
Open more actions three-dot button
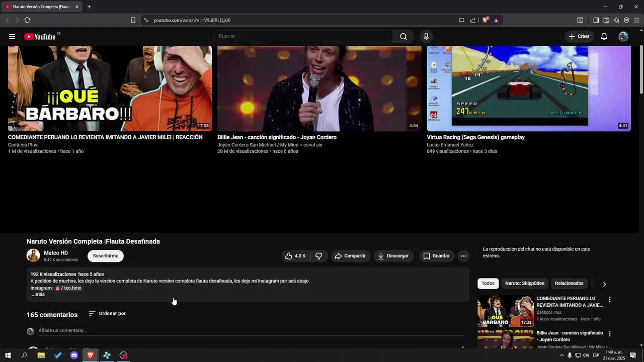463,256
